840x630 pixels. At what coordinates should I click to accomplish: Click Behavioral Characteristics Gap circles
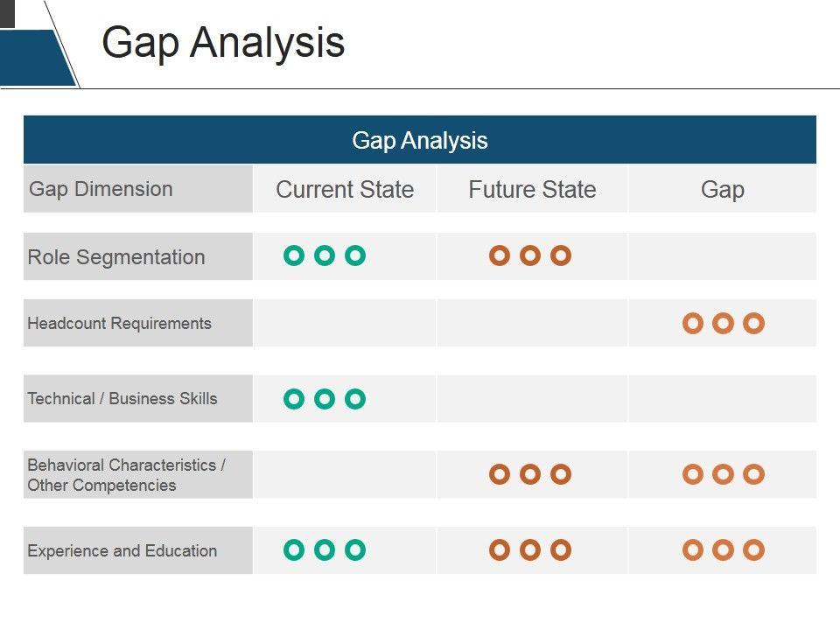coord(723,474)
